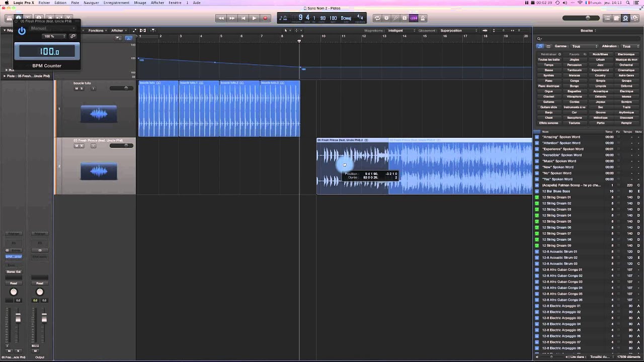Screen dimensions: 644x362
Task: Toggle the Solo button in control bar
Action: click(405, 18)
